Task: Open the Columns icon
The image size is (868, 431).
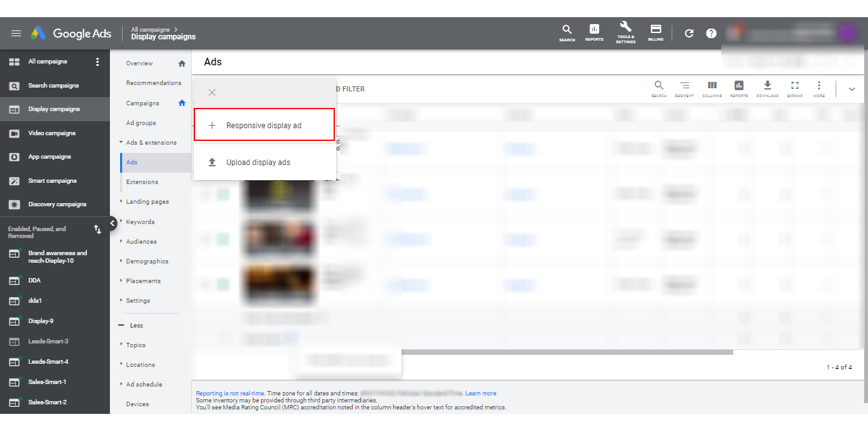Action: pyautogui.click(x=712, y=89)
